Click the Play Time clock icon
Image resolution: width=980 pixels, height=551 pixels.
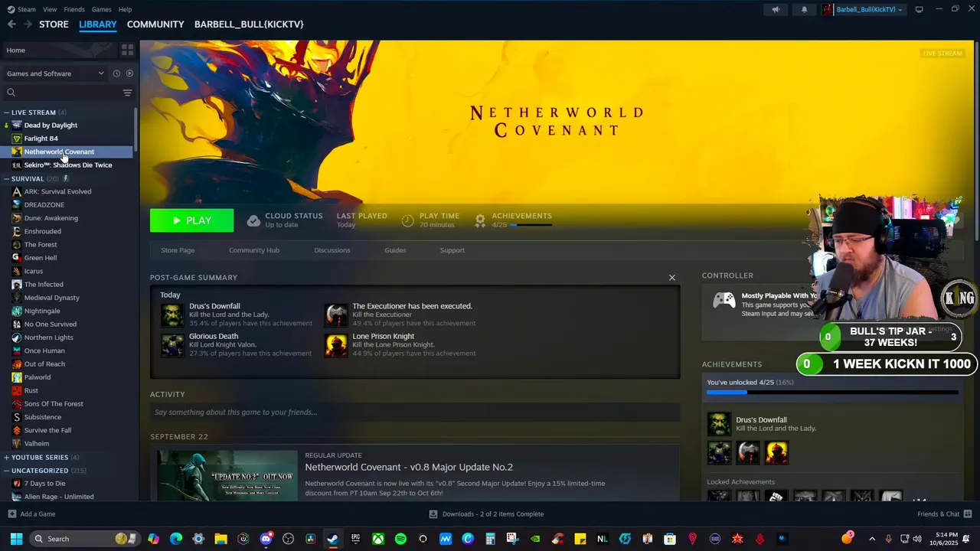coord(408,220)
